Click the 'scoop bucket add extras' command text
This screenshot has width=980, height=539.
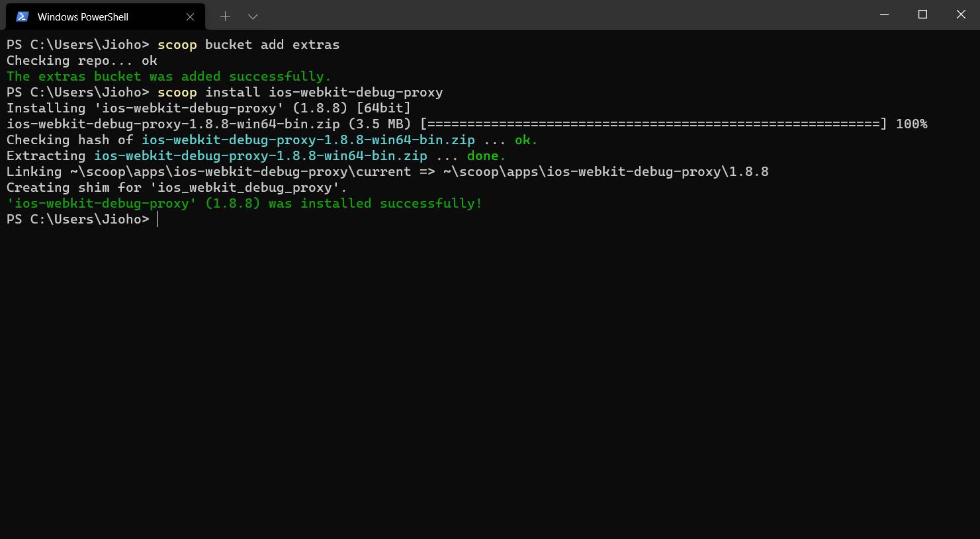click(x=248, y=44)
